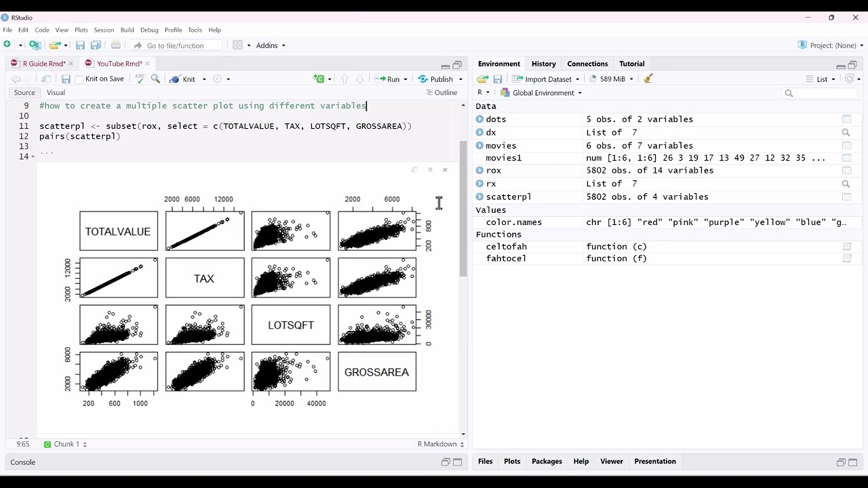Switch to the History tab
The height and width of the screenshot is (488, 868).
tap(543, 64)
